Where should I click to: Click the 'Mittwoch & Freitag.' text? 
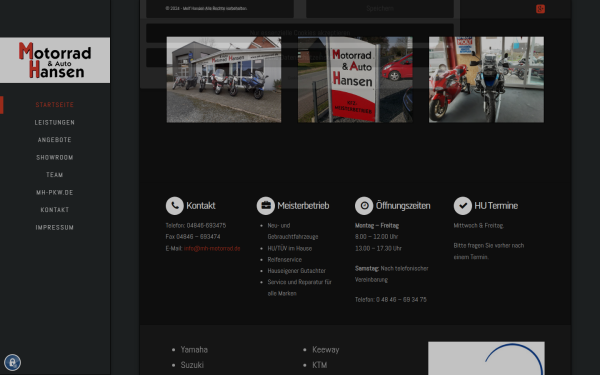(x=479, y=225)
